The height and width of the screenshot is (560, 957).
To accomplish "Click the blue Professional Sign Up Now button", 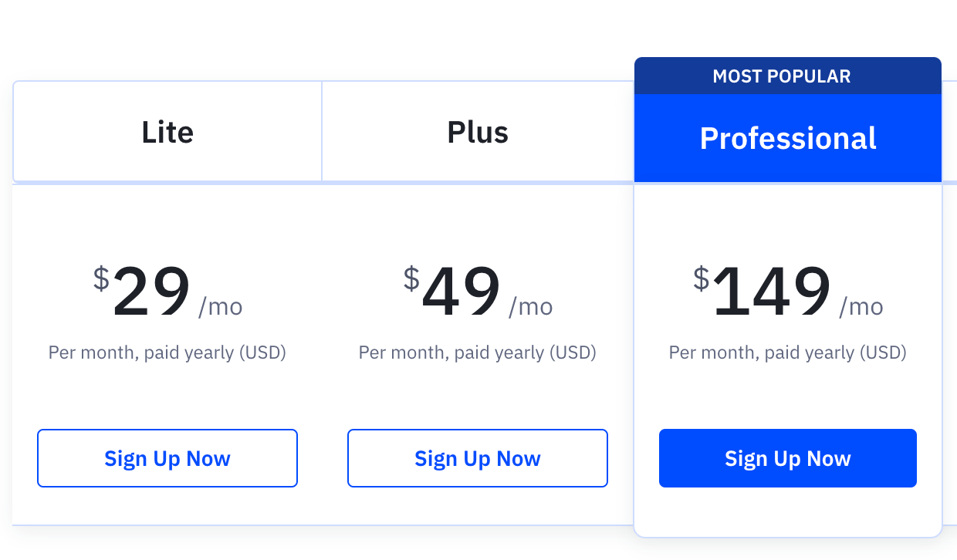I will click(787, 458).
